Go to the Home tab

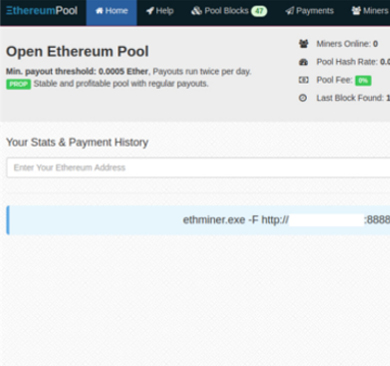tap(112, 13)
